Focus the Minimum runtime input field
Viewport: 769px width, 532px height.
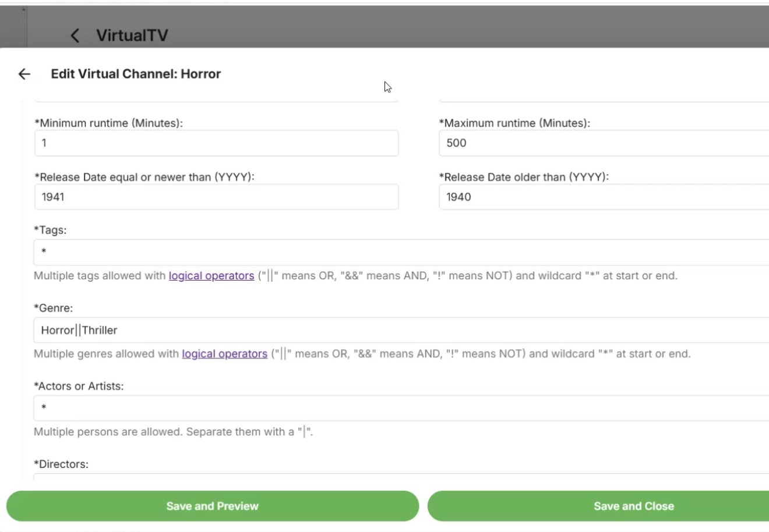coord(216,143)
